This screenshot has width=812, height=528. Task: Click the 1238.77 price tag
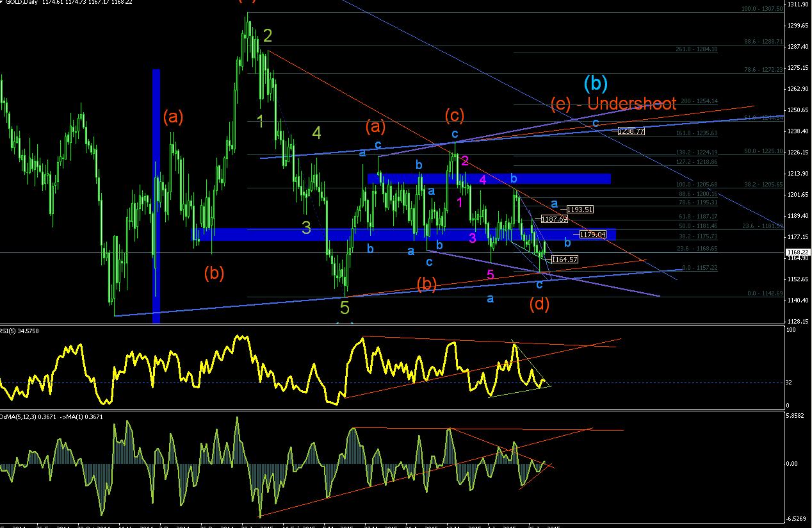(x=631, y=131)
